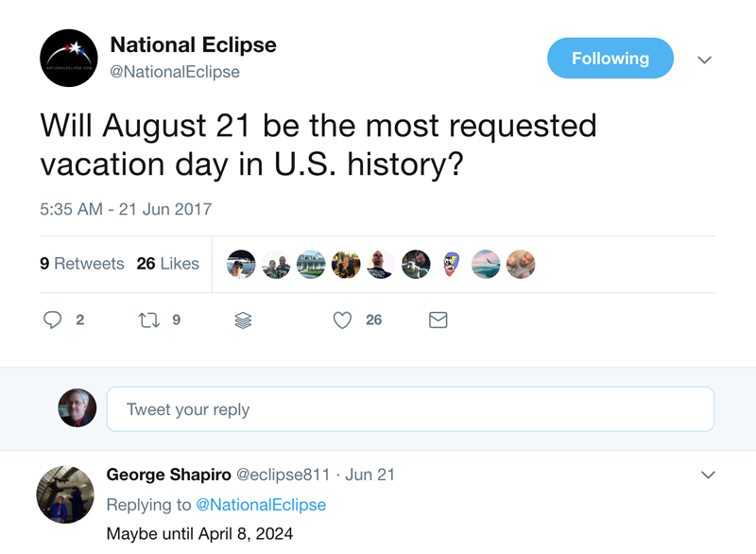756x554 pixels.
Task: Click the @NationalEclipse mention in reply
Action: tap(260, 505)
